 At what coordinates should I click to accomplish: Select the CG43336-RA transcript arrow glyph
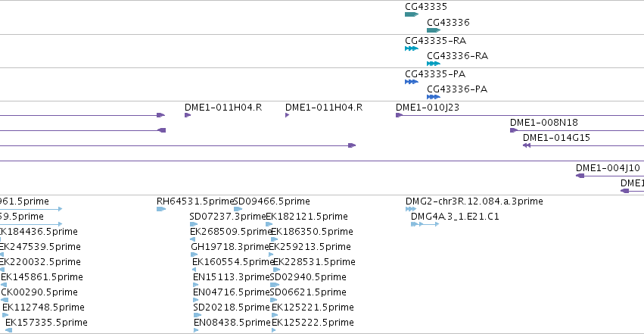tap(434, 64)
